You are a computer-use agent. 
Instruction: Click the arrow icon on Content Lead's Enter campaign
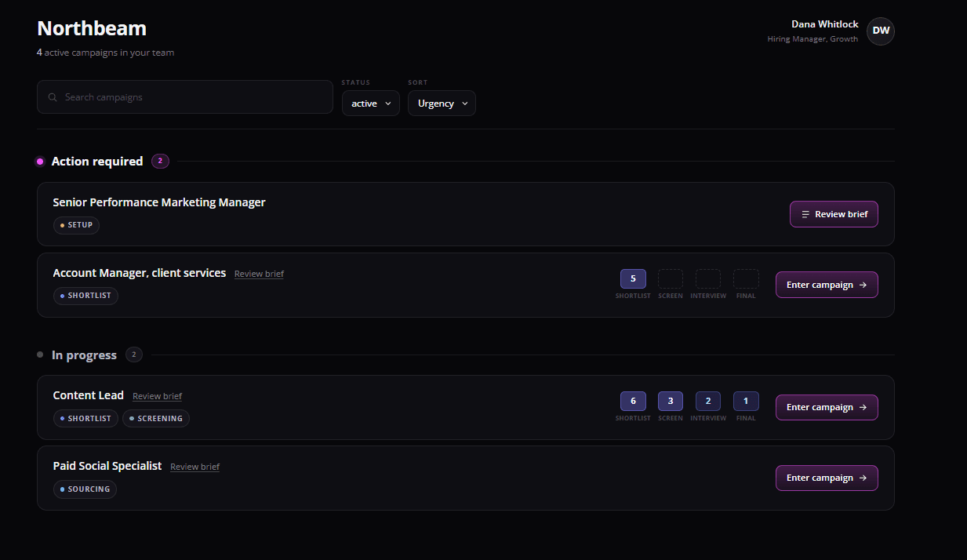pyautogui.click(x=863, y=407)
